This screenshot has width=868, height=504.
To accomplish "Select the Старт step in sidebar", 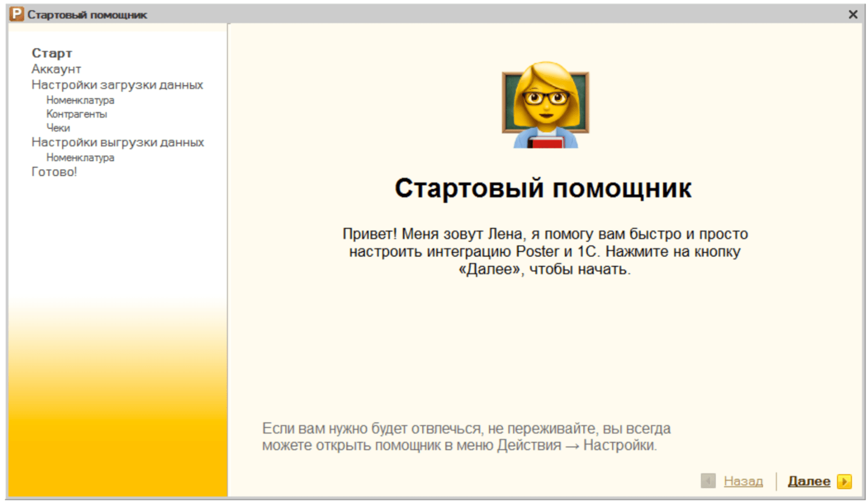I will pyautogui.click(x=52, y=53).
